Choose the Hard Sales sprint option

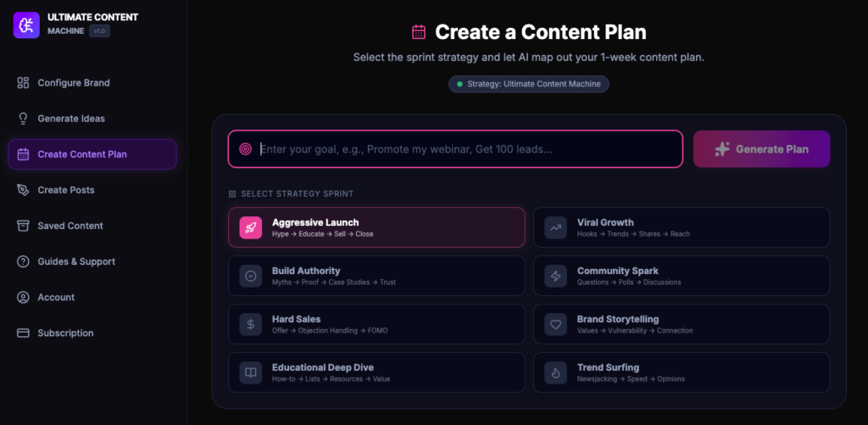(376, 324)
